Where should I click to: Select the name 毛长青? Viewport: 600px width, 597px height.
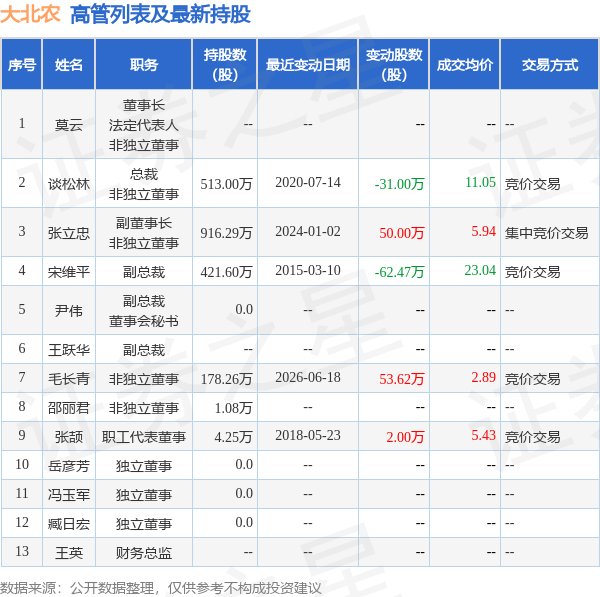coord(69,379)
